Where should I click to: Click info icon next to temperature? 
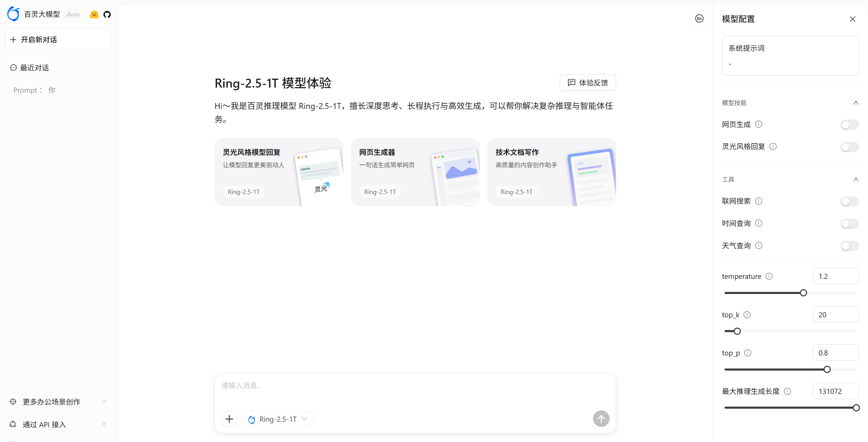coord(769,276)
